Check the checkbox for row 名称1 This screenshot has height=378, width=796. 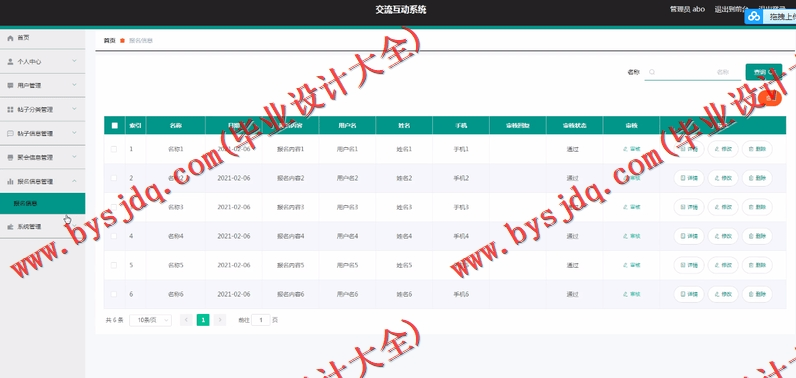[114, 149]
